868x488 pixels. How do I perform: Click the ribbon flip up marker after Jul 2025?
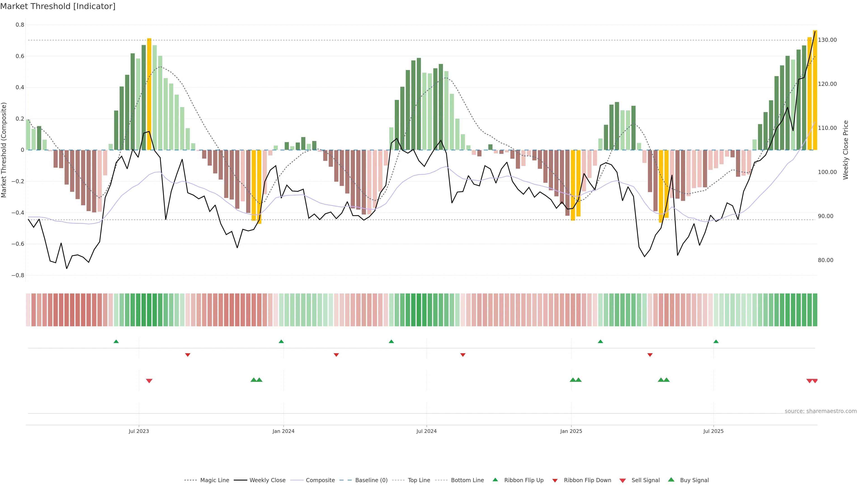coord(716,342)
